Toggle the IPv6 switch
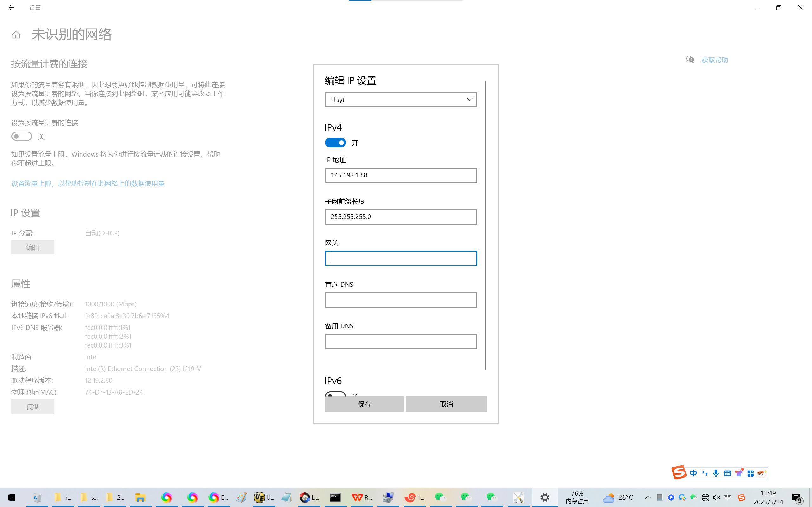This screenshot has width=812, height=507. (335, 394)
